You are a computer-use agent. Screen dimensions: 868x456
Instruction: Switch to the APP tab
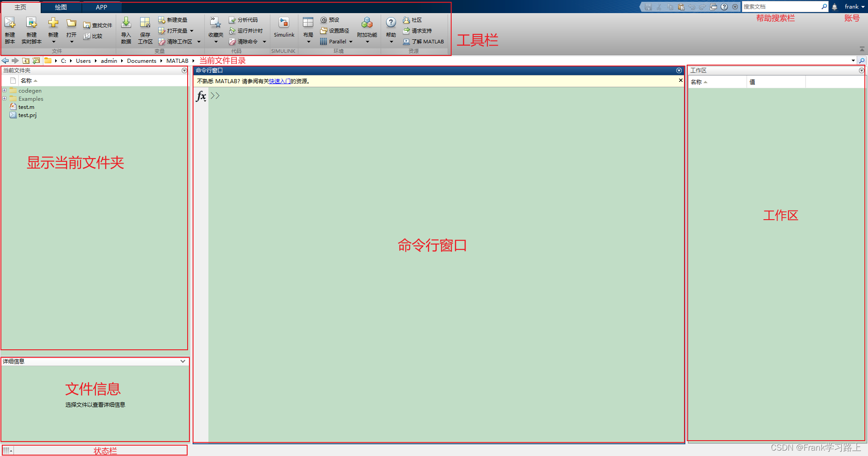[x=101, y=7]
